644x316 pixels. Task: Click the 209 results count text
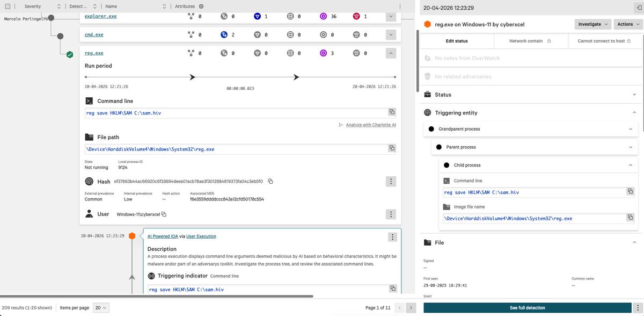coord(27,308)
